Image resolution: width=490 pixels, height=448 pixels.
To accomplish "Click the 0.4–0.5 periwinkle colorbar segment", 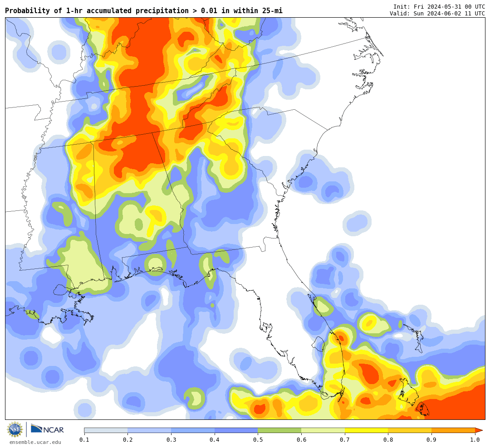I will (236, 430).
